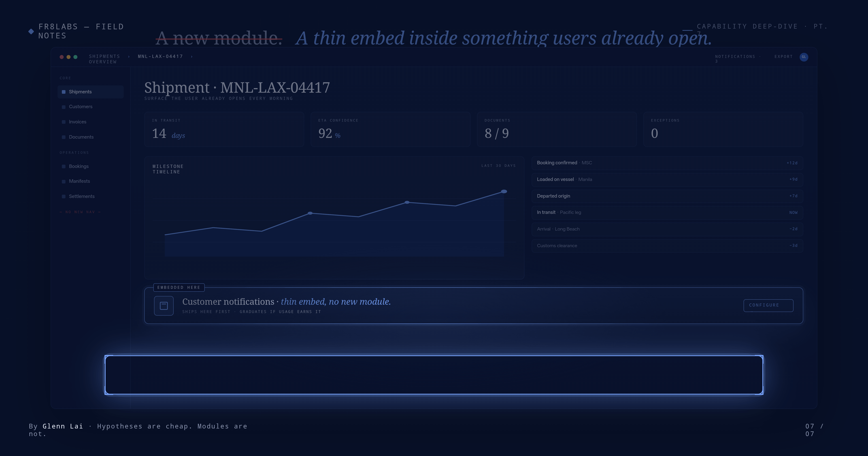
Task: Click the last data point on timeline chart
Action: [x=504, y=192]
